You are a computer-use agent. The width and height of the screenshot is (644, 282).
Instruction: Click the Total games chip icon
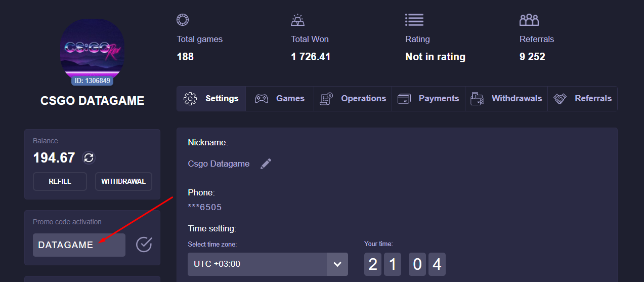pos(183,20)
